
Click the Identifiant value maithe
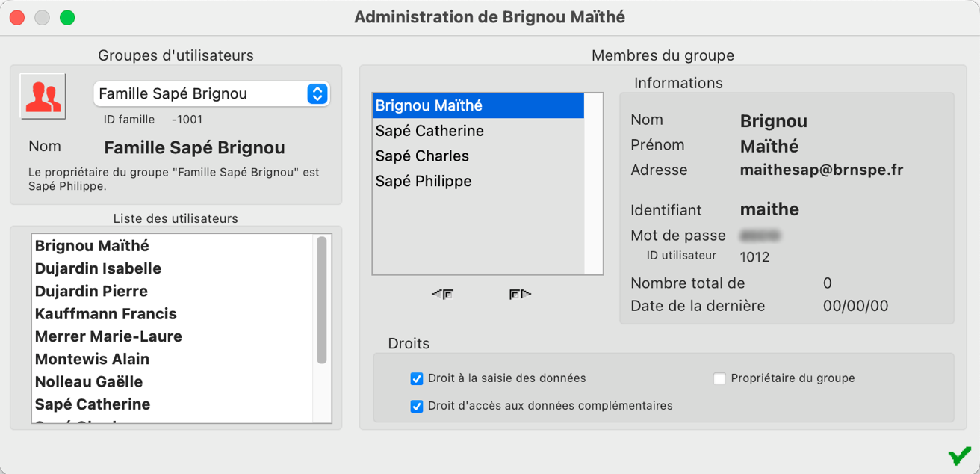pos(769,209)
